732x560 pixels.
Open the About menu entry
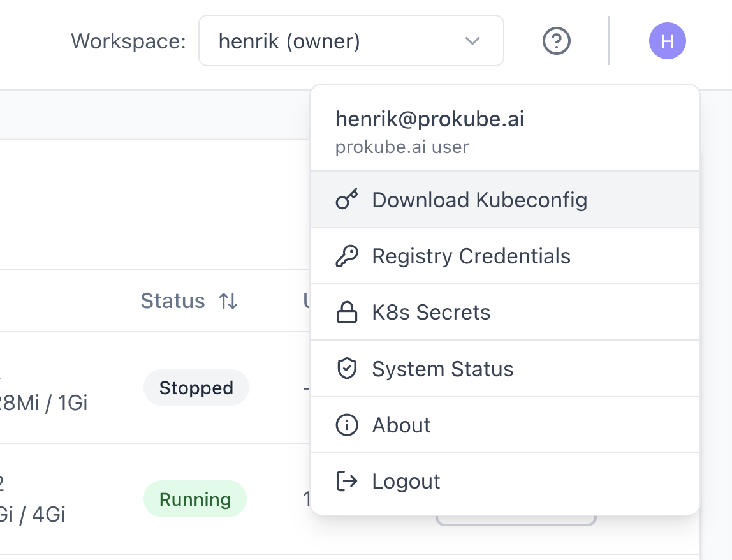(504, 425)
